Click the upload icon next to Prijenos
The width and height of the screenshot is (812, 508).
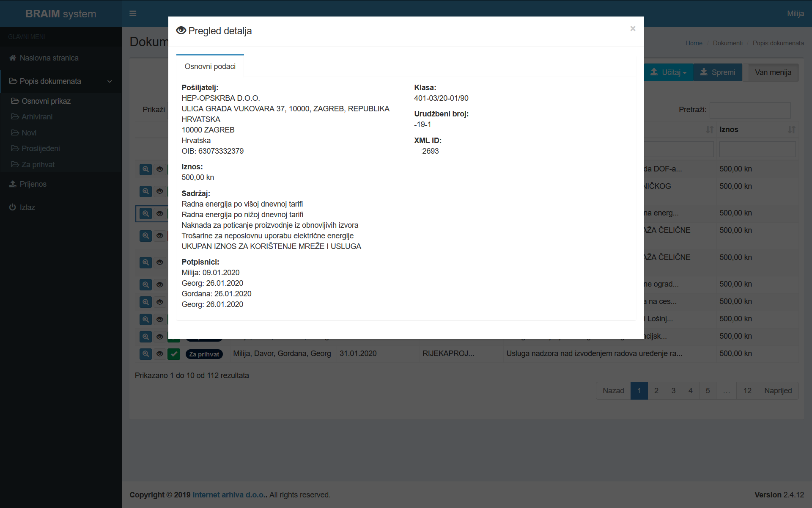13,184
